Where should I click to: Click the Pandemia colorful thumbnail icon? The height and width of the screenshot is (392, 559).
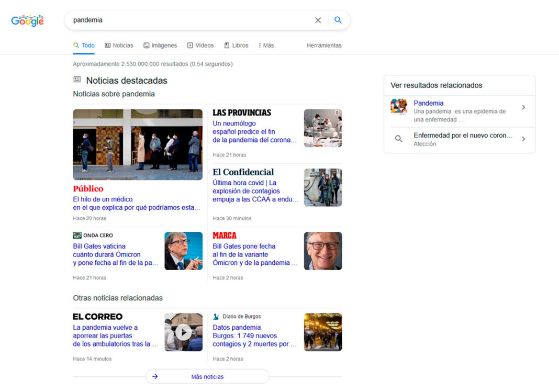coord(399,107)
